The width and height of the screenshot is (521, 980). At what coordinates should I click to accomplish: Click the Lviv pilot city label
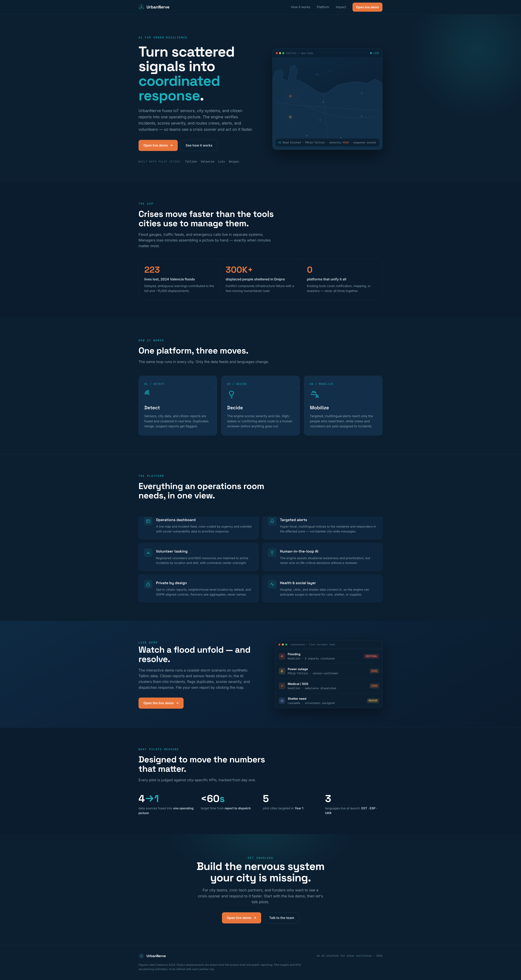pos(221,162)
